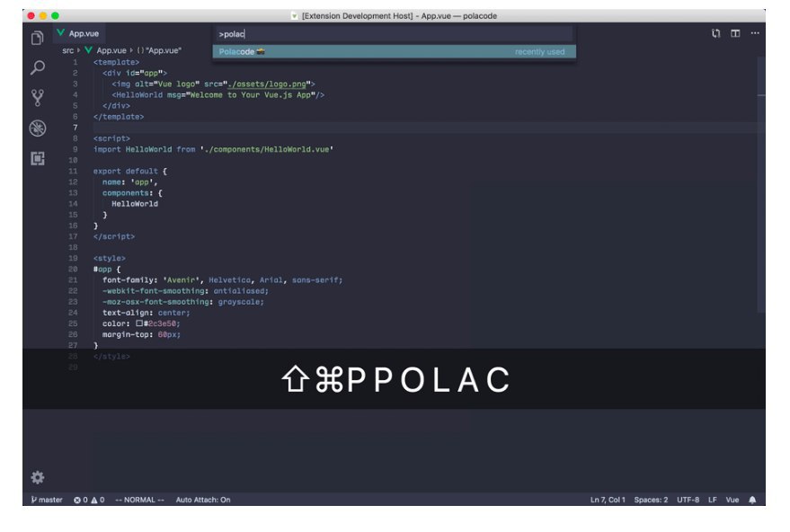This screenshot has width=790, height=532.
Task: Click the -- NORMAL -- vim mode indicator
Action: (139, 500)
